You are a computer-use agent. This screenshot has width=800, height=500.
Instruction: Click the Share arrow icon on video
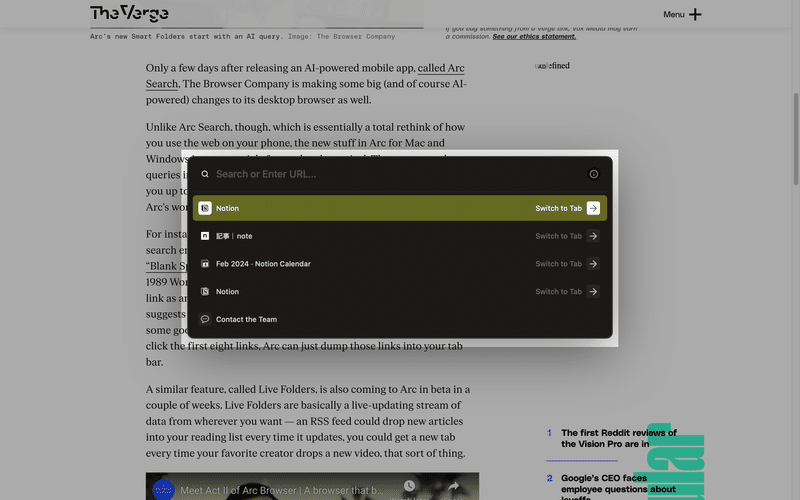pyautogui.click(x=453, y=486)
